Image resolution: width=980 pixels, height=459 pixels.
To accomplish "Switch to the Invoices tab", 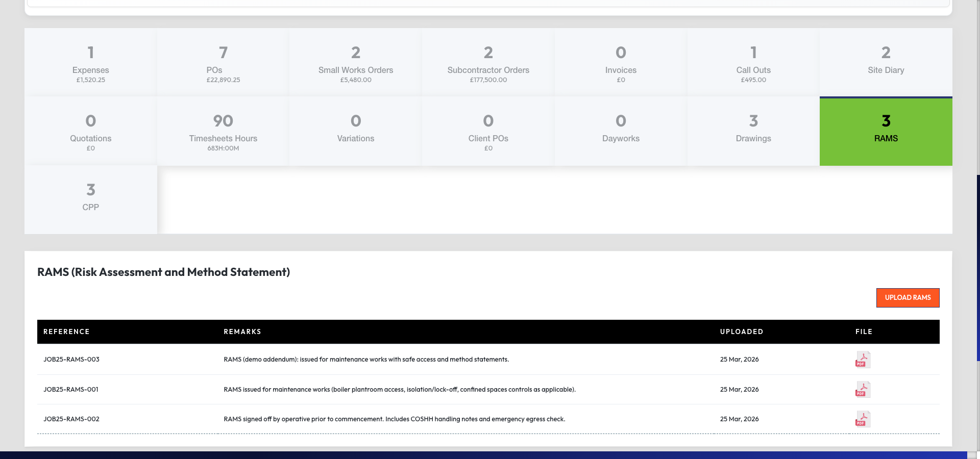I will (x=620, y=61).
